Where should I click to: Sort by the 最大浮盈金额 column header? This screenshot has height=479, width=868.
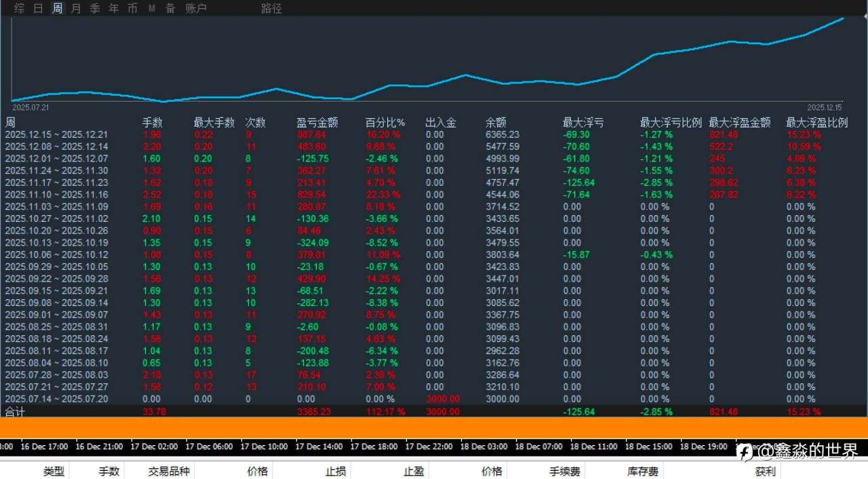click(x=740, y=123)
